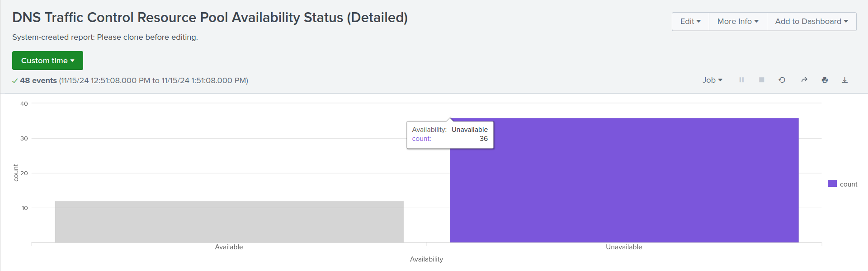Open Add to Dashboard dropdown
The height and width of the screenshot is (271, 868).
coord(811,22)
